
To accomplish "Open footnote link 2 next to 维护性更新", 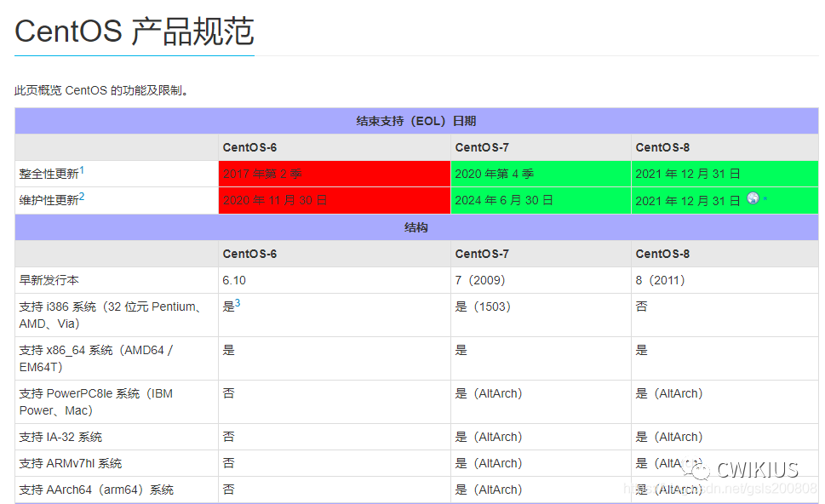I will [83, 196].
